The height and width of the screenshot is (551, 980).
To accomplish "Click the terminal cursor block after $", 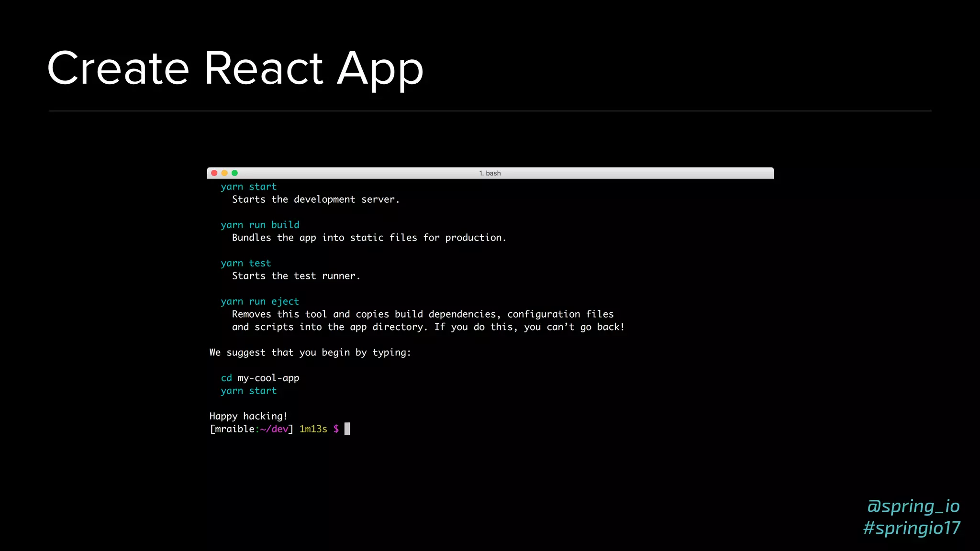I will [347, 429].
